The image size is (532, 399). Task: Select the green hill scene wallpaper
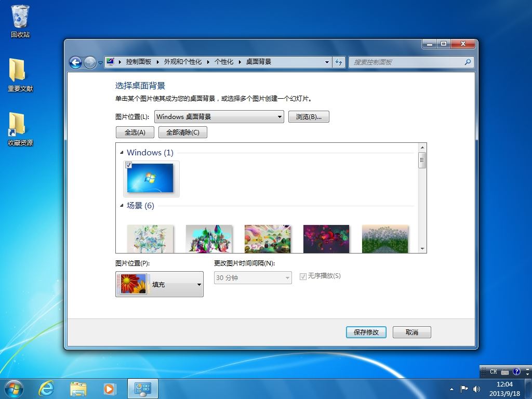385,239
